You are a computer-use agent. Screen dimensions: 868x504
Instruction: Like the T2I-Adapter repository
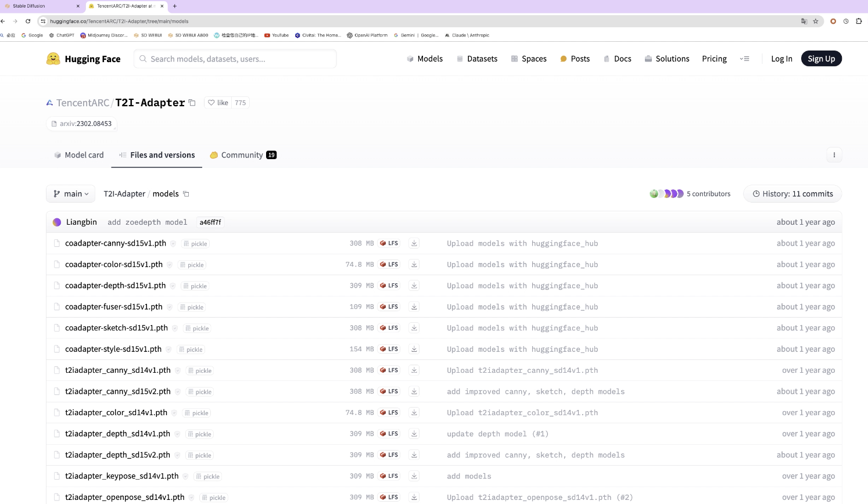pos(218,103)
